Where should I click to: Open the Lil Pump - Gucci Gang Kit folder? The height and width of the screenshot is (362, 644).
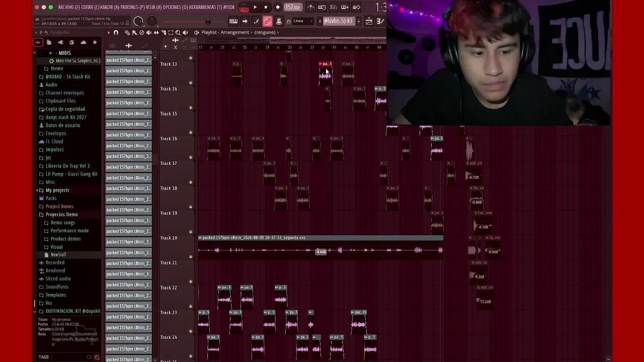click(x=71, y=174)
